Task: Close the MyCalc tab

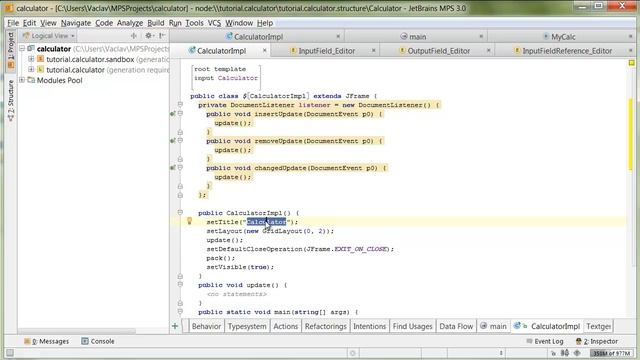Action: pyautogui.click(x=631, y=36)
